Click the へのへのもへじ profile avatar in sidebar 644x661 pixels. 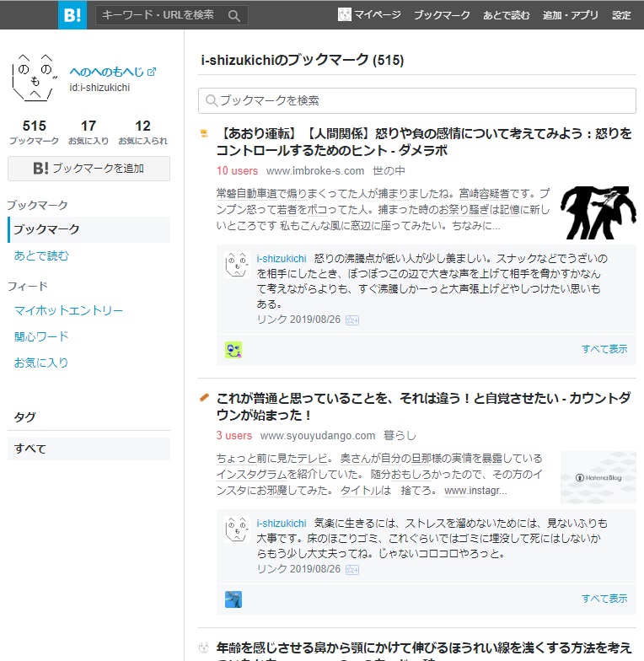pos(34,78)
